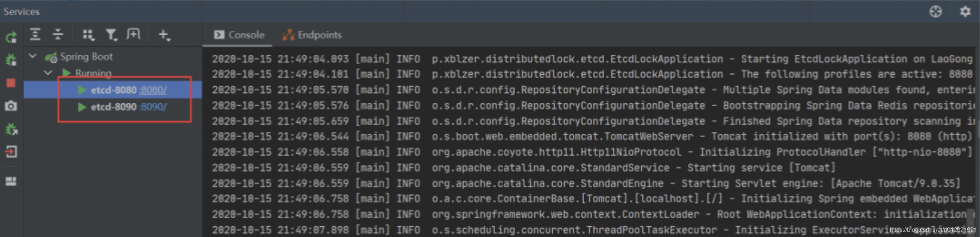Select the etcd-8090 service
The width and height of the screenshot is (980, 237).
tap(113, 107)
